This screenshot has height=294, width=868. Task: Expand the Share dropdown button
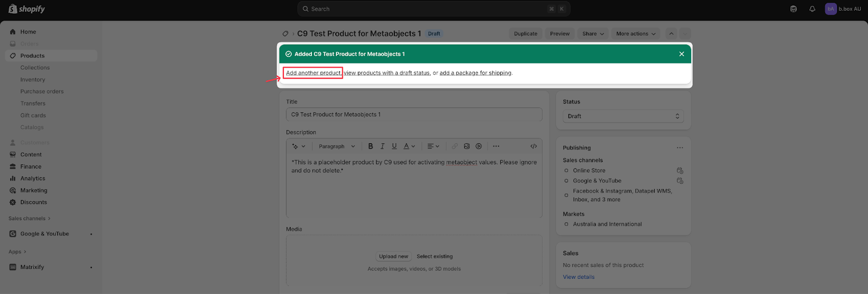click(x=592, y=34)
